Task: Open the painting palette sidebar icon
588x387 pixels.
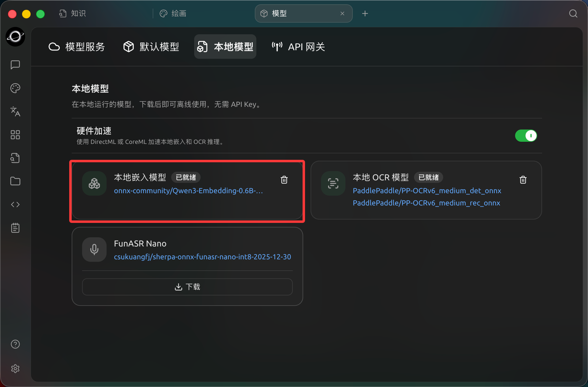Action: coord(15,88)
